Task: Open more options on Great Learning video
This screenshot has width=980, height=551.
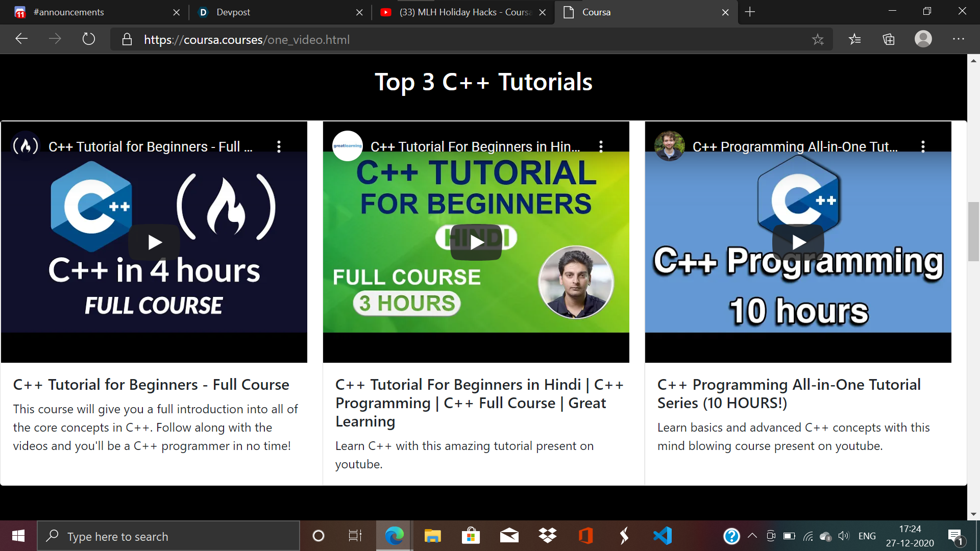Action: (601, 147)
